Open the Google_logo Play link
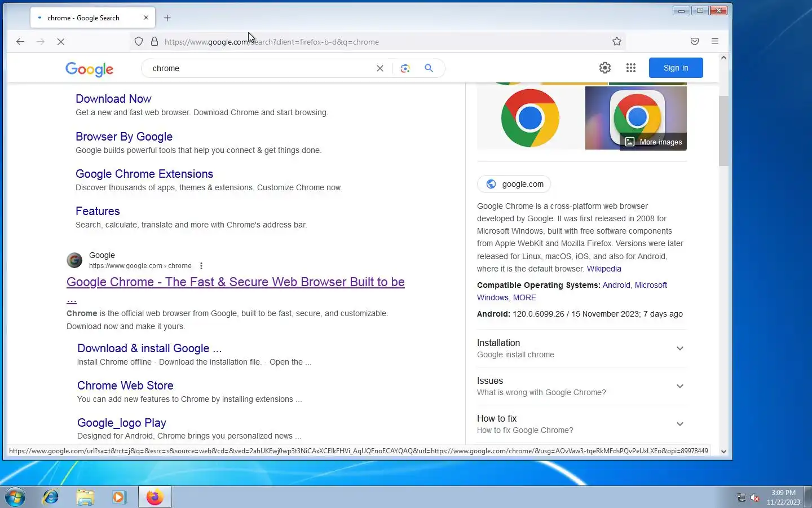812x508 pixels. [x=122, y=423]
